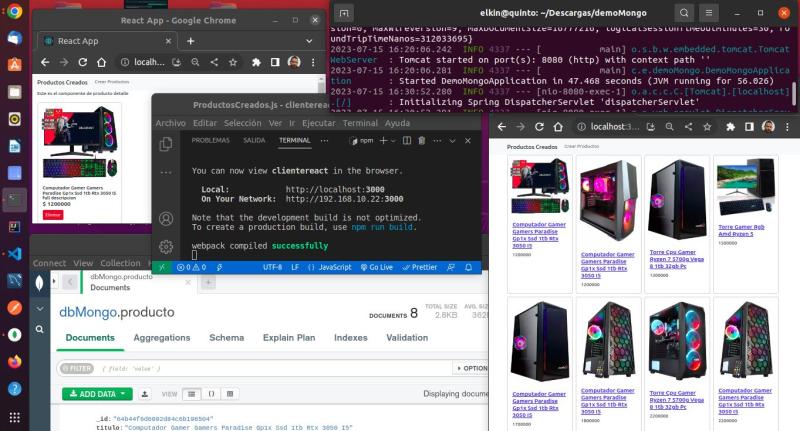Switch Compass to list view
This screenshot has width=800, height=431.
coord(192,394)
